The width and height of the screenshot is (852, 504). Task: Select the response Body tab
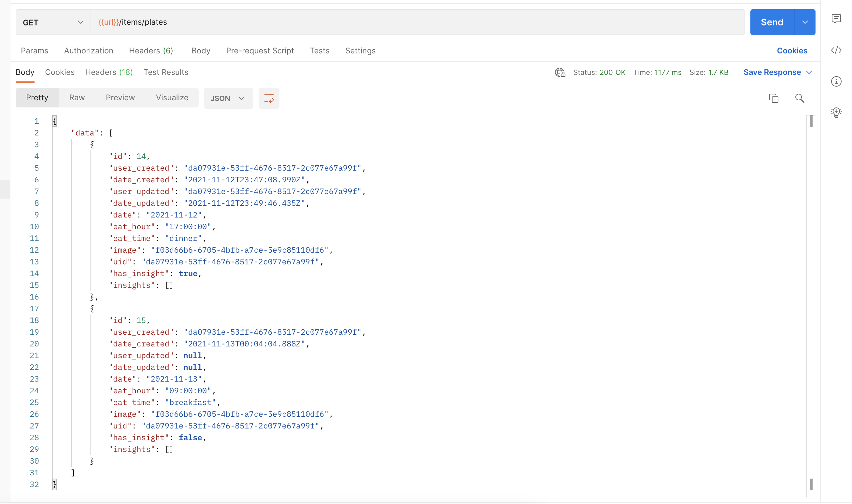(x=25, y=72)
